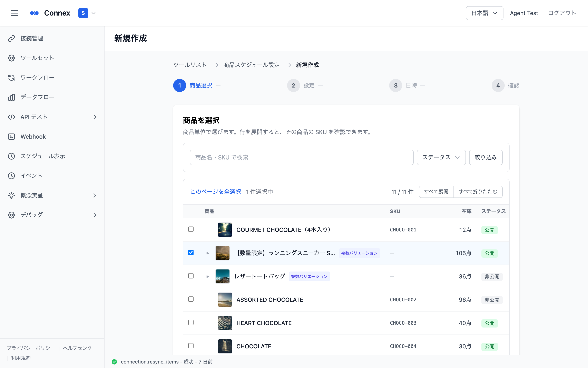Click the 概念実証 lightbulb icon
The height and width of the screenshot is (368, 588).
click(x=11, y=195)
